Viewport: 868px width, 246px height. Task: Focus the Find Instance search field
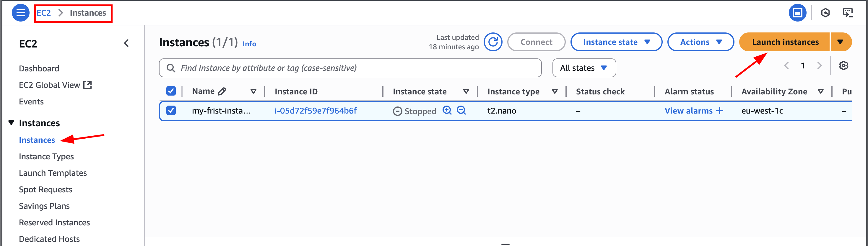click(x=350, y=68)
